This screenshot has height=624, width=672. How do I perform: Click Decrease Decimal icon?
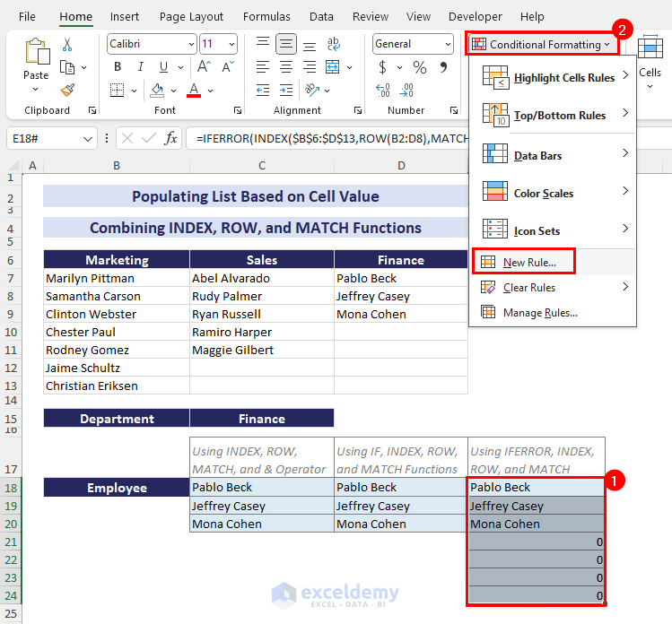coord(406,90)
